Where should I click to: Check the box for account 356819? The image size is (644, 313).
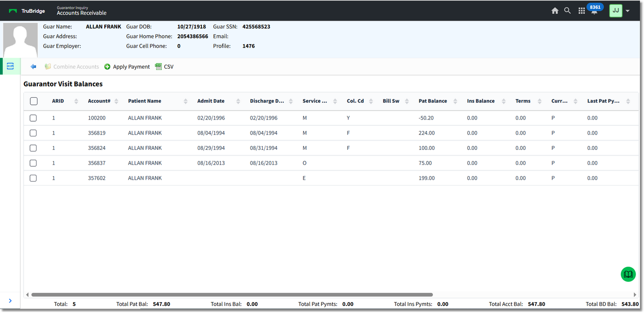point(33,133)
